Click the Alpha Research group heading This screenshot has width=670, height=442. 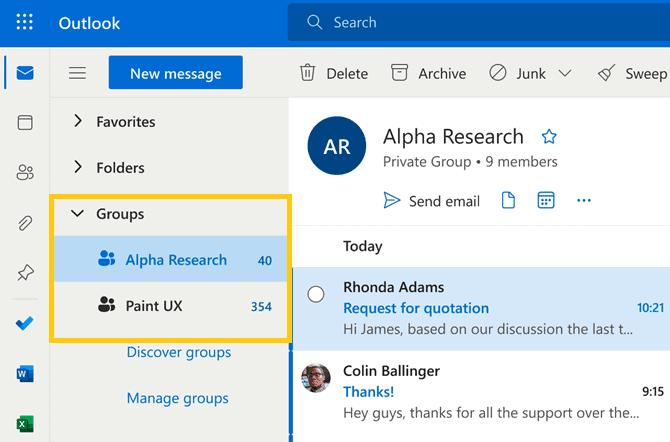453,137
